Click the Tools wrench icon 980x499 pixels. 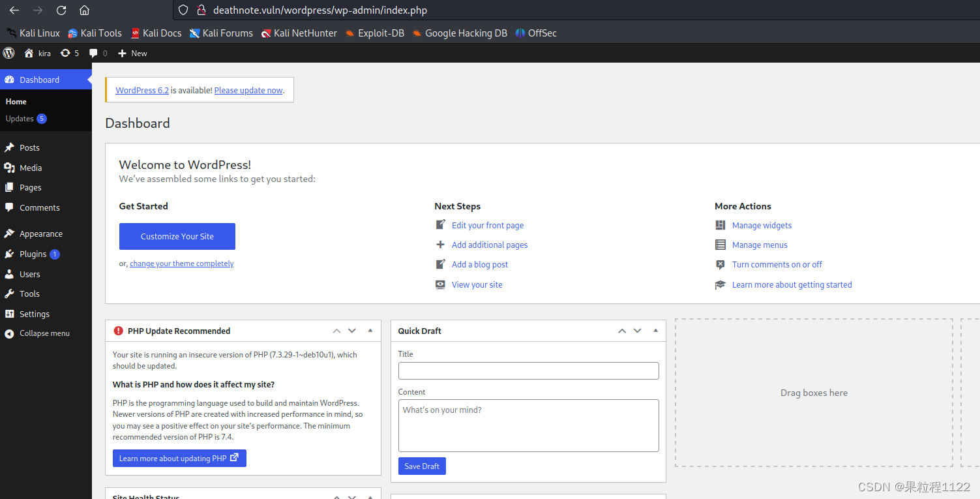(9, 294)
